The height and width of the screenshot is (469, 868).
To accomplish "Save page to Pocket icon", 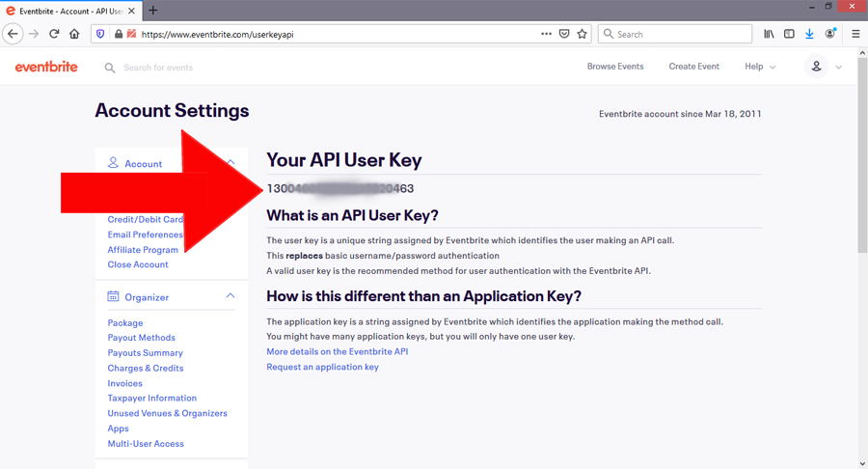I will [x=564, y=34].
